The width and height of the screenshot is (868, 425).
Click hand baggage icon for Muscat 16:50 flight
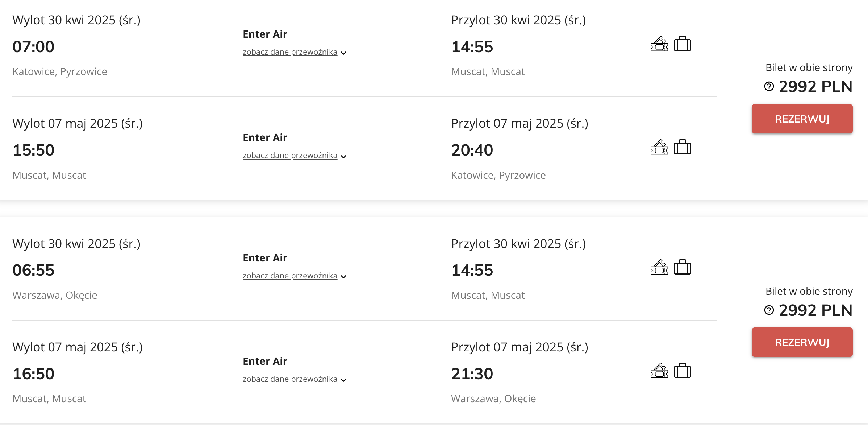(659, 371)
